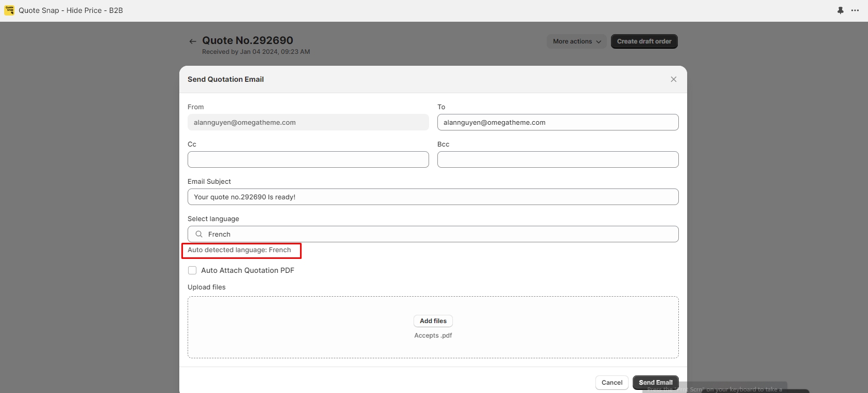
Task: Open the three-dot app options menu
Action: tap(855, 10)
